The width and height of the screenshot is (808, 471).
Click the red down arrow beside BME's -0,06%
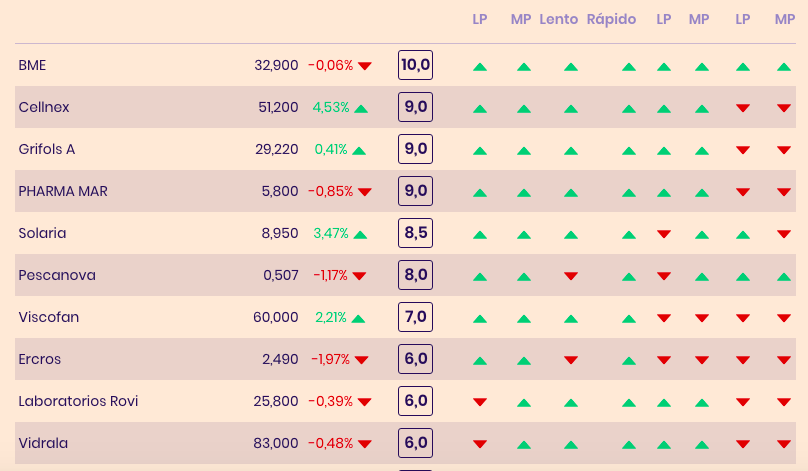[365, 66]
